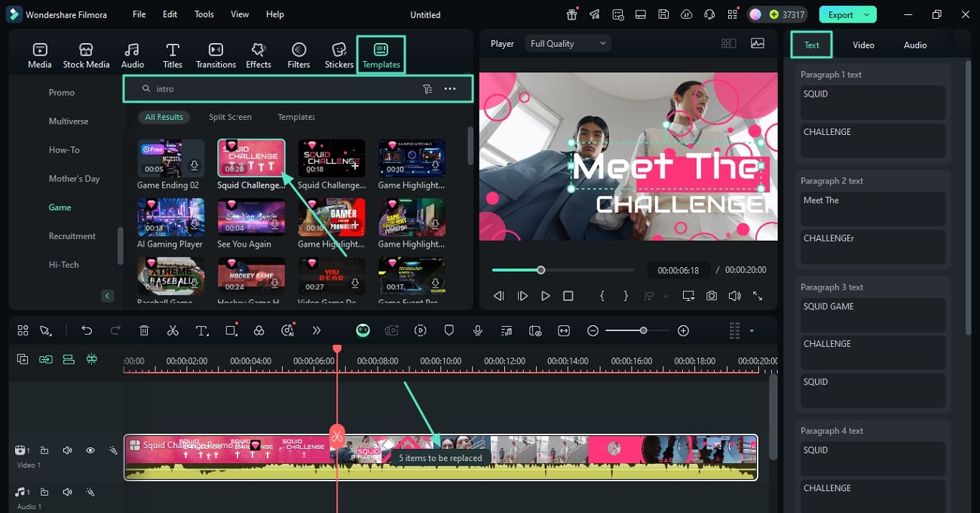
Task: Adjust the timeline zoom slider
Action: pyautogui.click(x=638, y=330)
